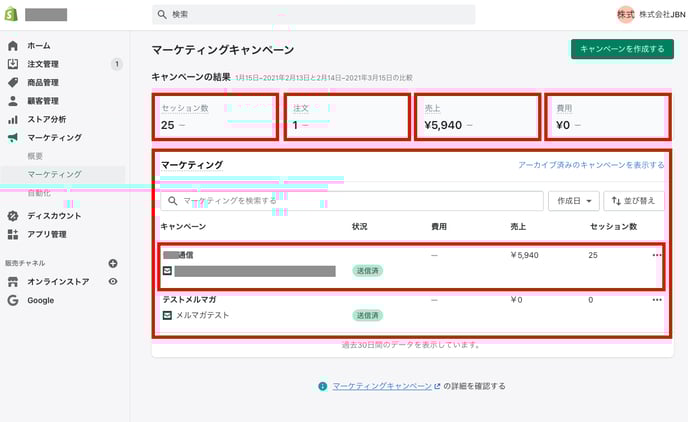Click the 費用 ¥0 summary card

pyautogui.click(x=608, y=117)
